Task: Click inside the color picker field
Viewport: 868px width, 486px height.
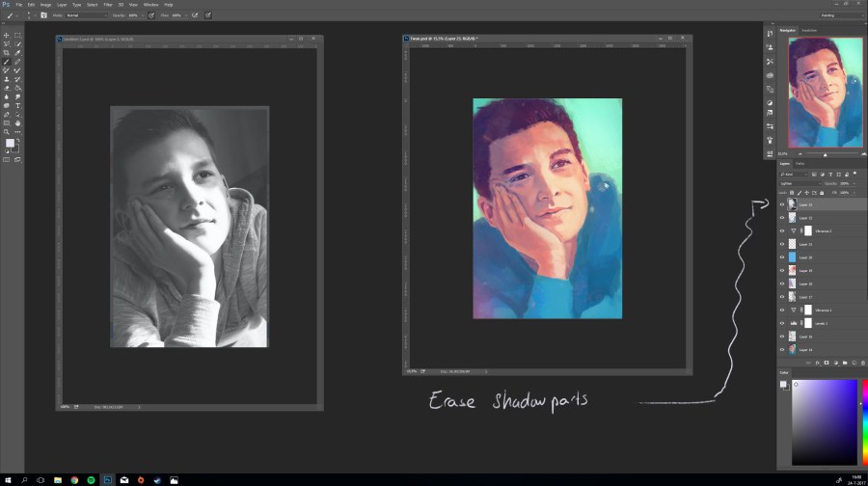Action: (825, 421)
